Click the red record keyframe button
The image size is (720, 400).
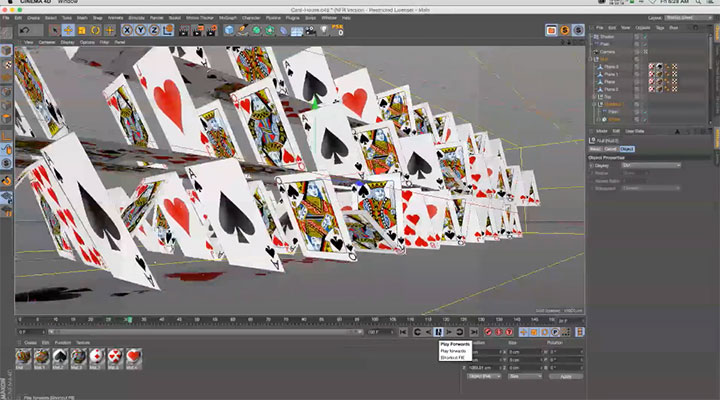point(489,331)
